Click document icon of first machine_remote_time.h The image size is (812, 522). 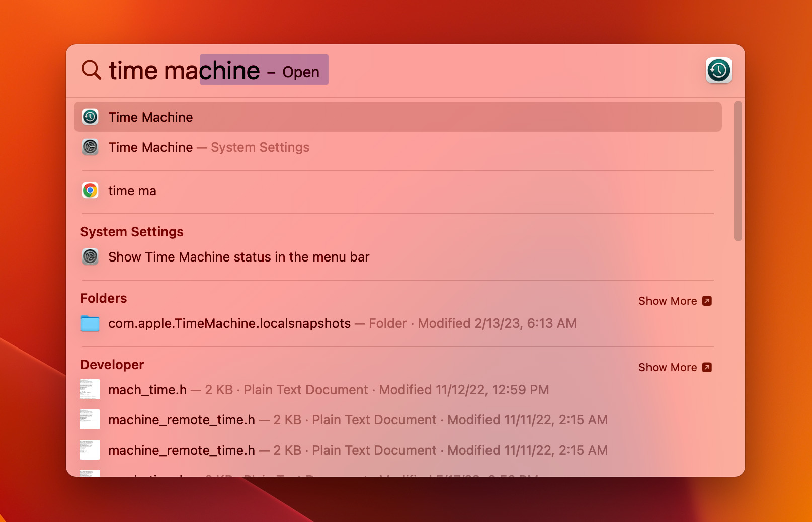(x=90, y=419)
